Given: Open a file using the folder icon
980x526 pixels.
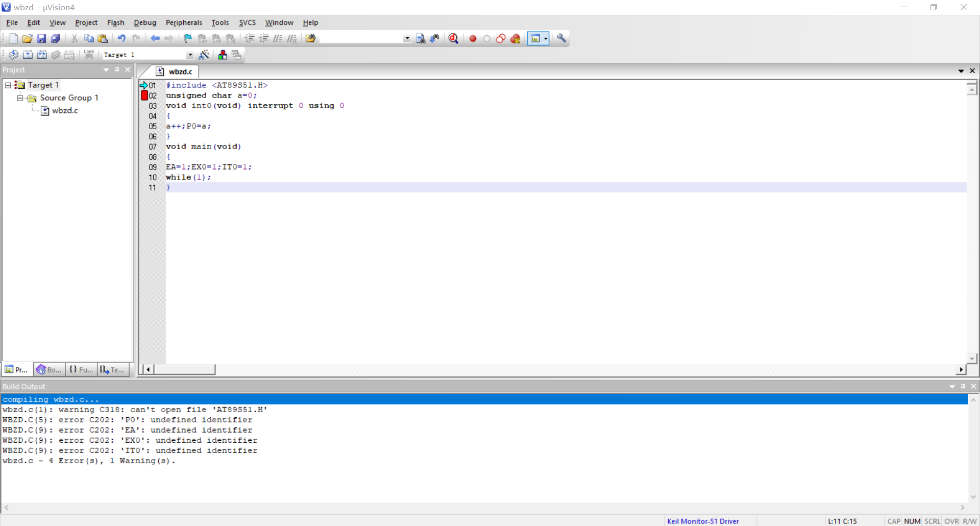Looking at the screenshot, I should click(28, 38).
